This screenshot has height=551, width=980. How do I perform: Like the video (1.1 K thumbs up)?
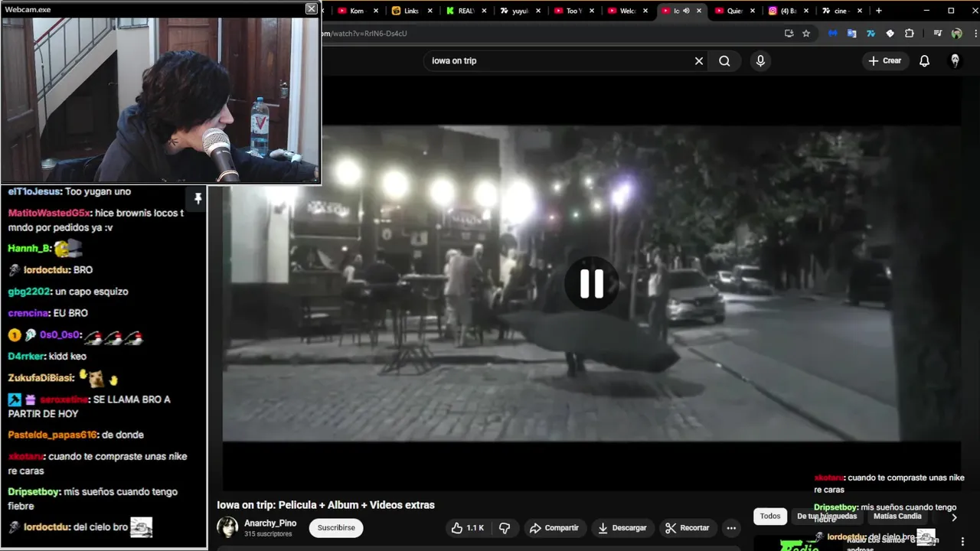467,528
